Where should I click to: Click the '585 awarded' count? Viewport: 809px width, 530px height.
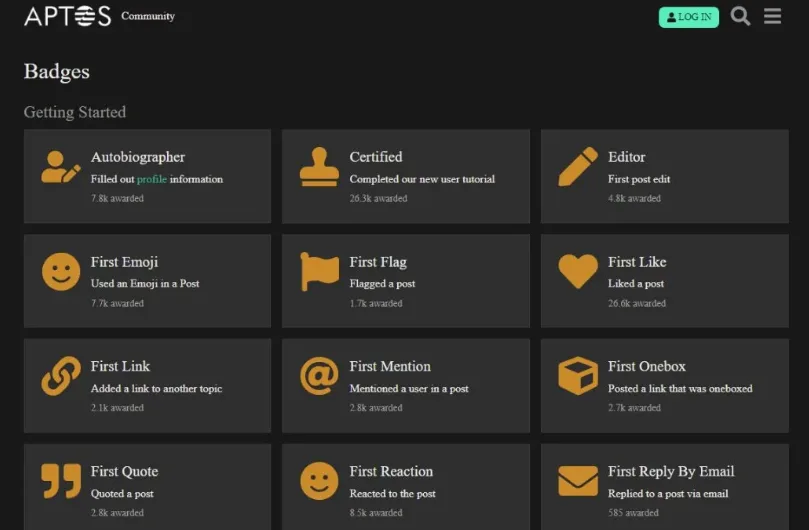pos(633,513)
